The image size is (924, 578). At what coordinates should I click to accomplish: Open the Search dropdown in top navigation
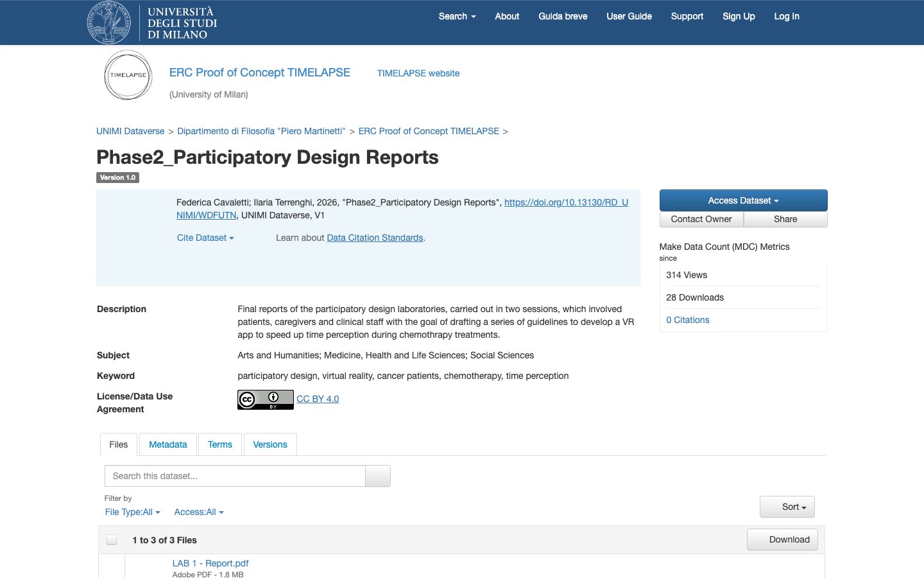tap(457, 16)
